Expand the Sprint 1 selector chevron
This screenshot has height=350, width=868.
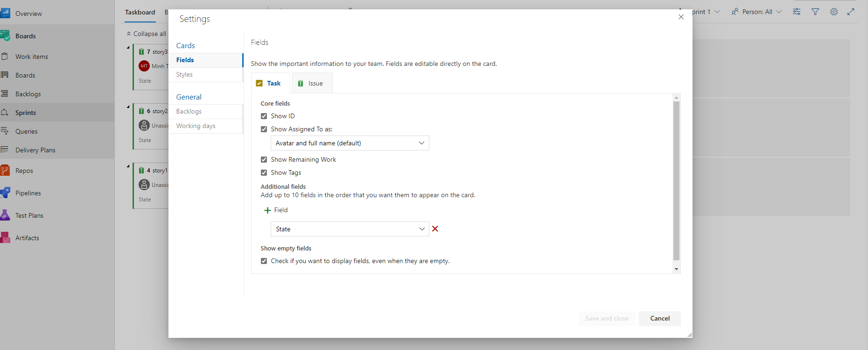pos(717,12)
